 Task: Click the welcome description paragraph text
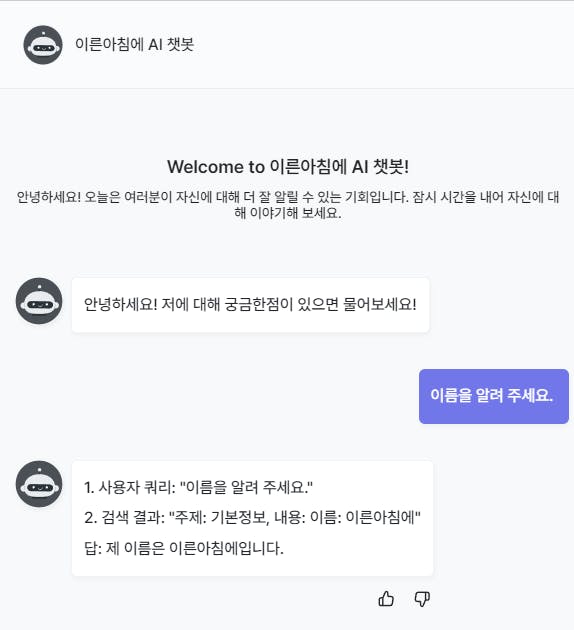click(288, 205)
